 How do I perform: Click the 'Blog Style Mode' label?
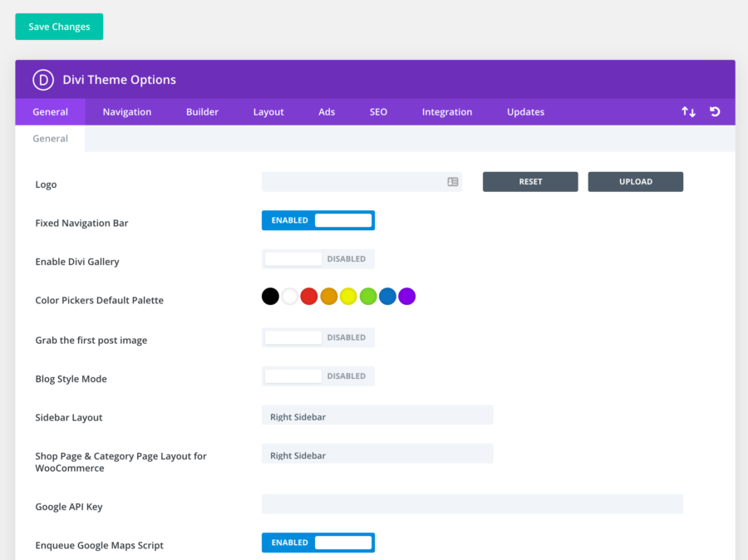point(71,379)
